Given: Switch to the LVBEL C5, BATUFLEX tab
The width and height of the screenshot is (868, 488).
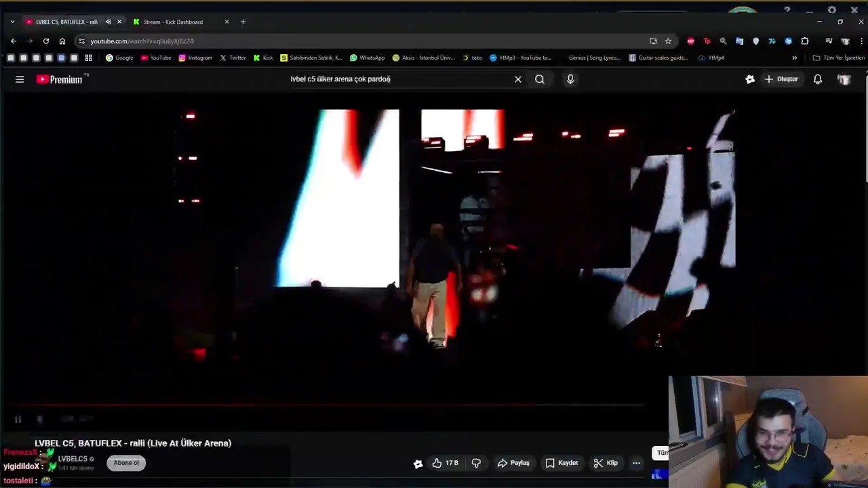Looking at the screenshot, I should click(66, 22).
